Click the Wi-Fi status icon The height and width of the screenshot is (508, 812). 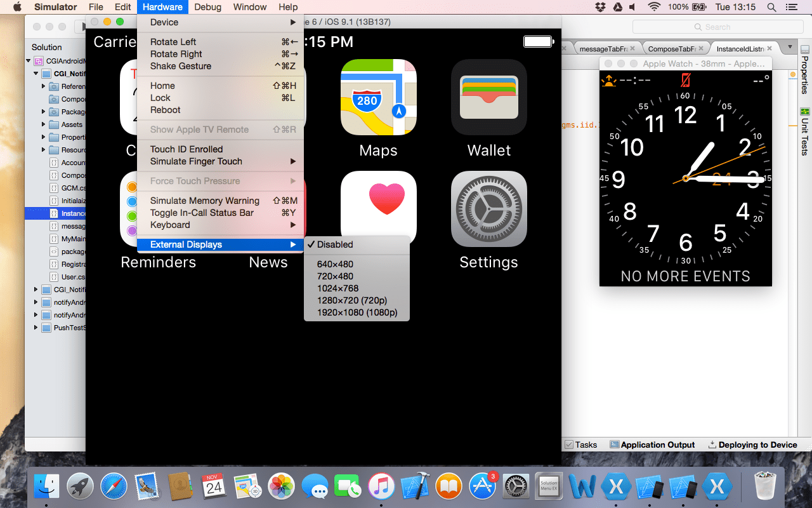point(654,7)
